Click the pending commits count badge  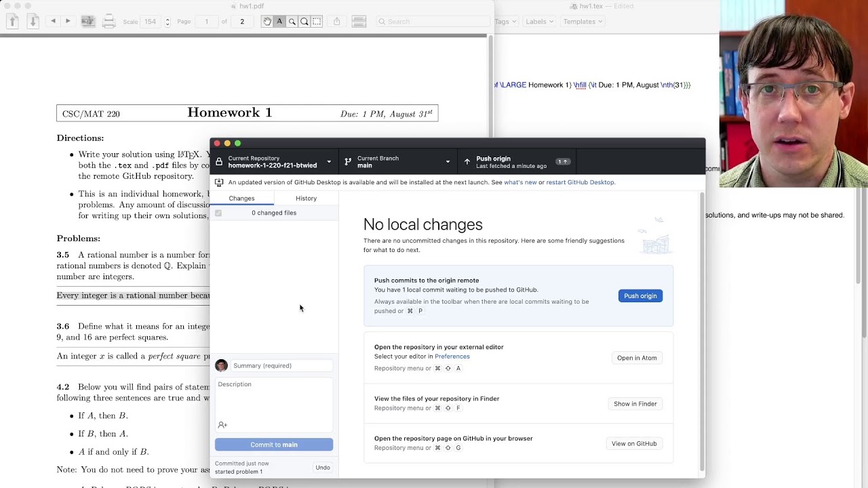coord(563,162)
